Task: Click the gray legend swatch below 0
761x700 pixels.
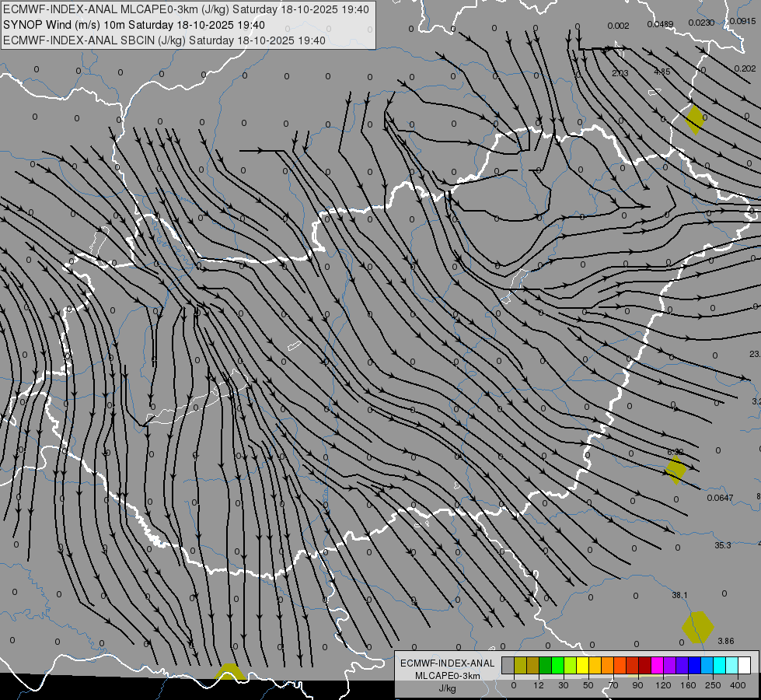Action: point(508,665)
